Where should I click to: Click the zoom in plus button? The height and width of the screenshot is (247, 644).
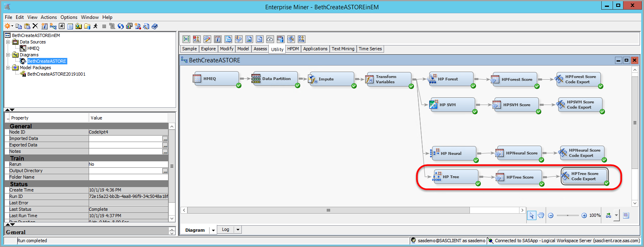pos(584,216)
